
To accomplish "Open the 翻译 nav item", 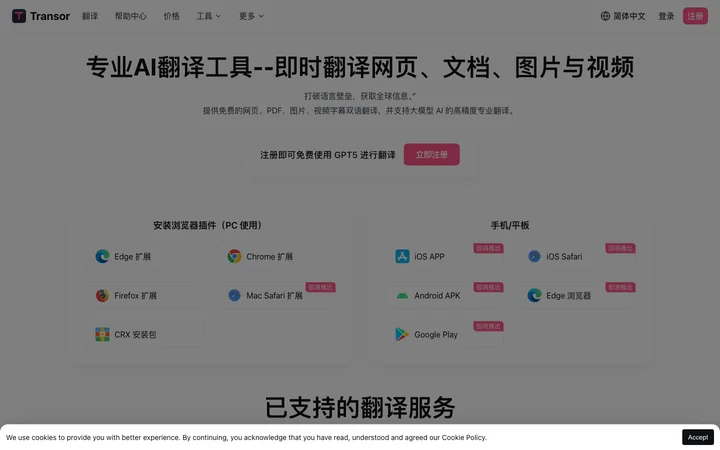I will [90, 16].
